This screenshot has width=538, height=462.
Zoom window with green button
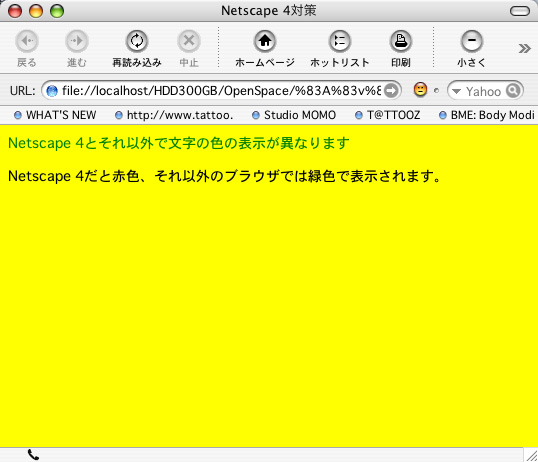pyautogui.click(x=57, y=11)
